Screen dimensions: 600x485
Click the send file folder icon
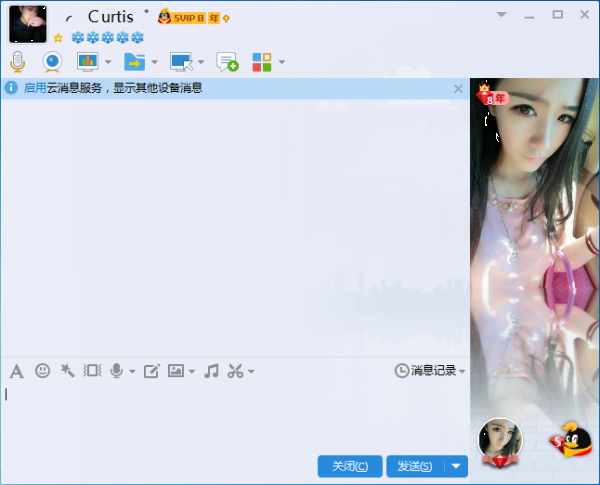pos(135,62)
